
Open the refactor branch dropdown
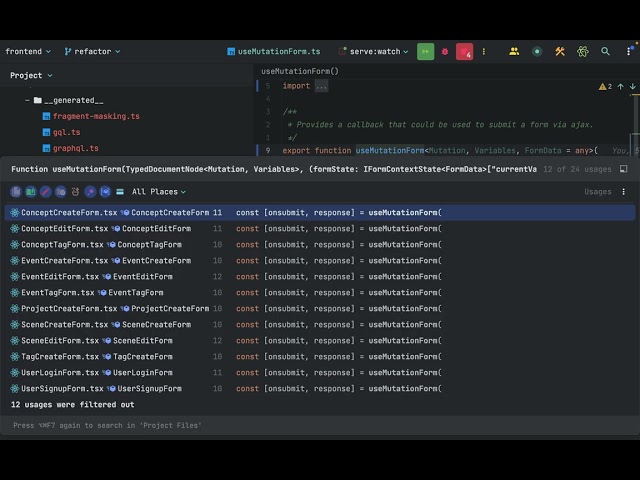92,51
